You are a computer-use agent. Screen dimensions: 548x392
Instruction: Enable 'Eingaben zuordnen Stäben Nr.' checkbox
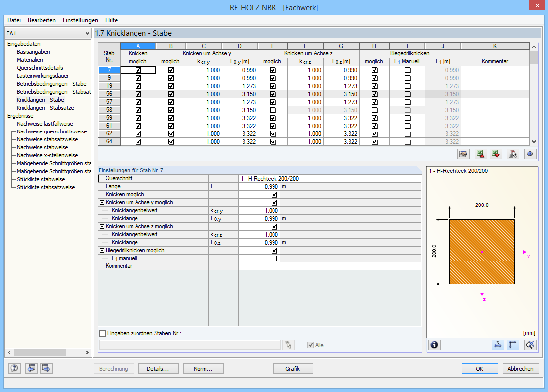click(103, 333)
